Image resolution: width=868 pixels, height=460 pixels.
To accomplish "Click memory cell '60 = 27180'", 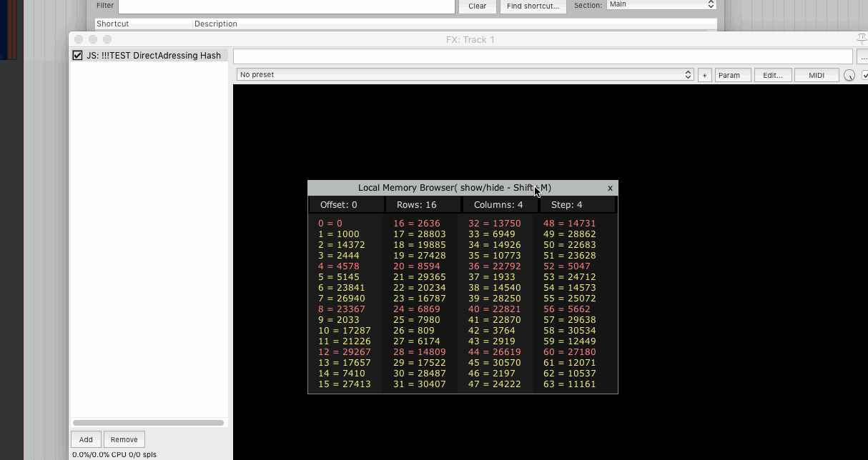I will (x=570, y=352).
